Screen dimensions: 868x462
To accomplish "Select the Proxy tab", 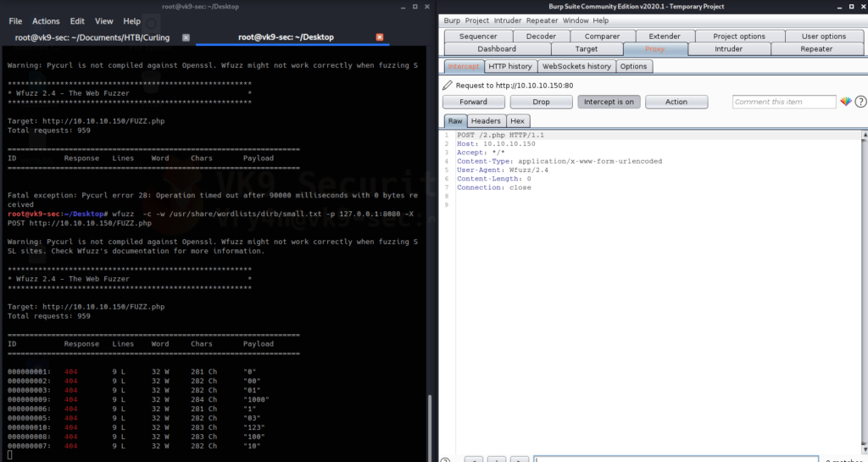I will (655, 48).
